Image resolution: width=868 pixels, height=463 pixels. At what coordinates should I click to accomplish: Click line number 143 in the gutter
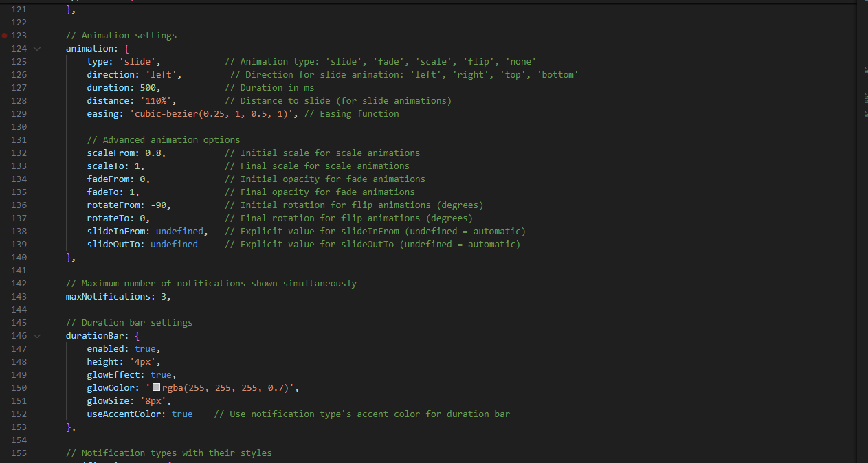click(19, 297)
